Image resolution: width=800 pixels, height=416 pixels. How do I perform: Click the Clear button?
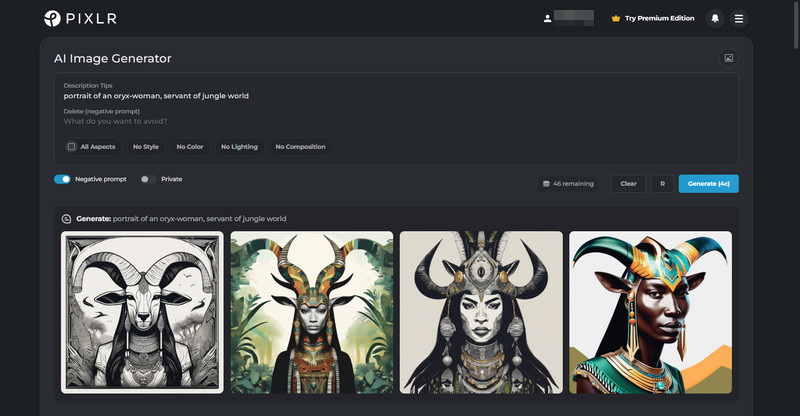[629, 184]
